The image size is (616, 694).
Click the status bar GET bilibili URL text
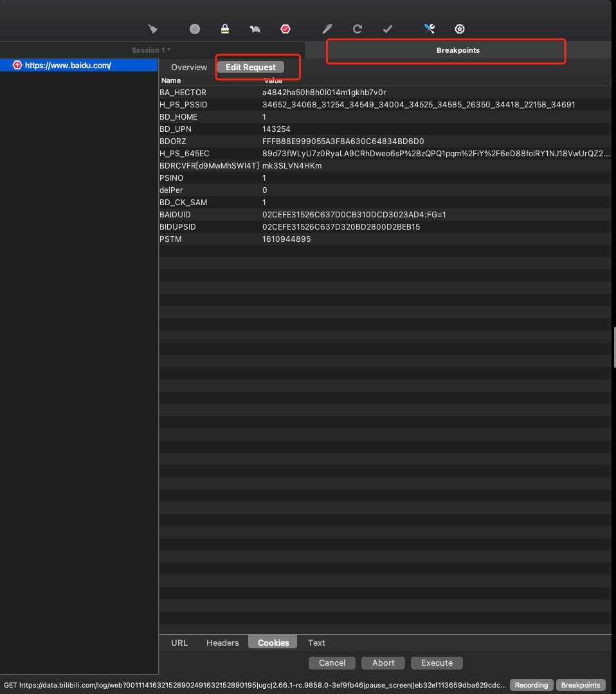255,685
